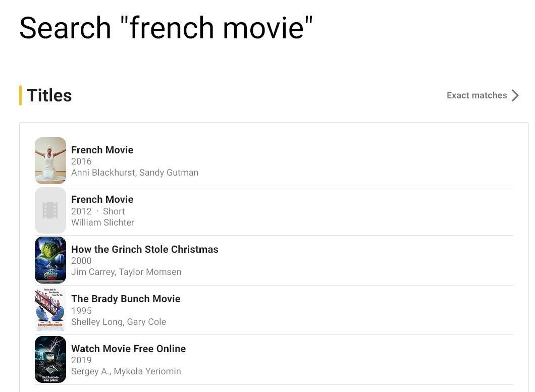The image size is (535, 392).
Task: Click the Titles section heading
Action: coord(49,95)
